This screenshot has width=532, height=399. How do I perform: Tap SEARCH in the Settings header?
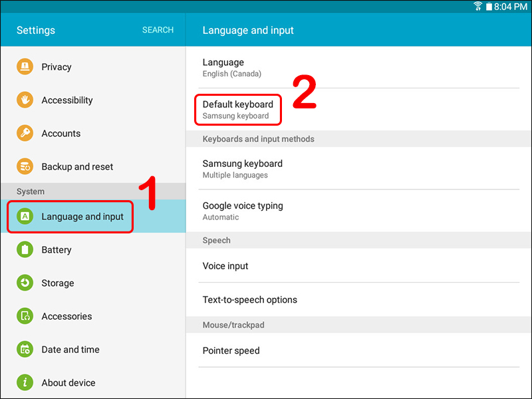click(x=158, y=30)
